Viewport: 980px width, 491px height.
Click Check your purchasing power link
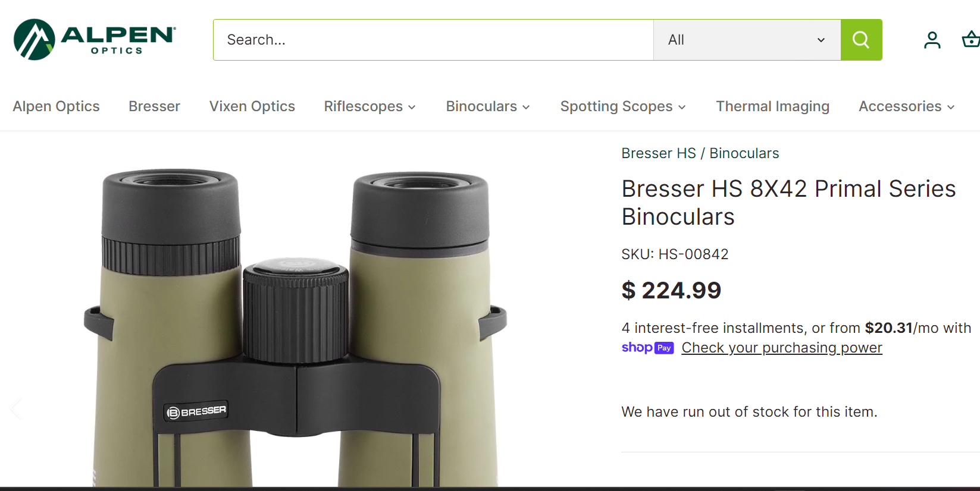pyautogui.click(x=781, y=348)
